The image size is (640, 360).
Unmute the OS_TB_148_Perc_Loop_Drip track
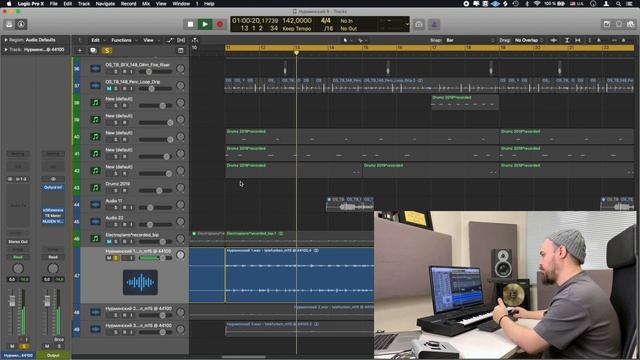tap(109, 89)
